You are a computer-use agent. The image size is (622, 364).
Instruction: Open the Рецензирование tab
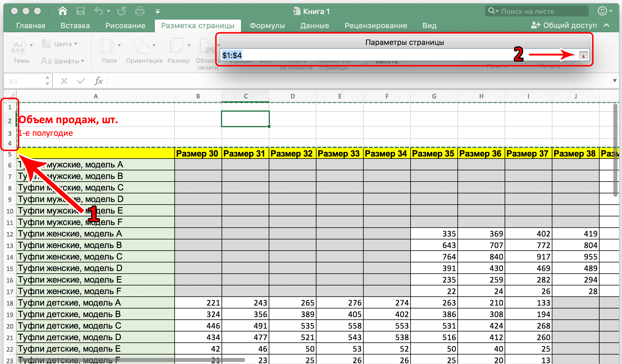pos(376,26)
